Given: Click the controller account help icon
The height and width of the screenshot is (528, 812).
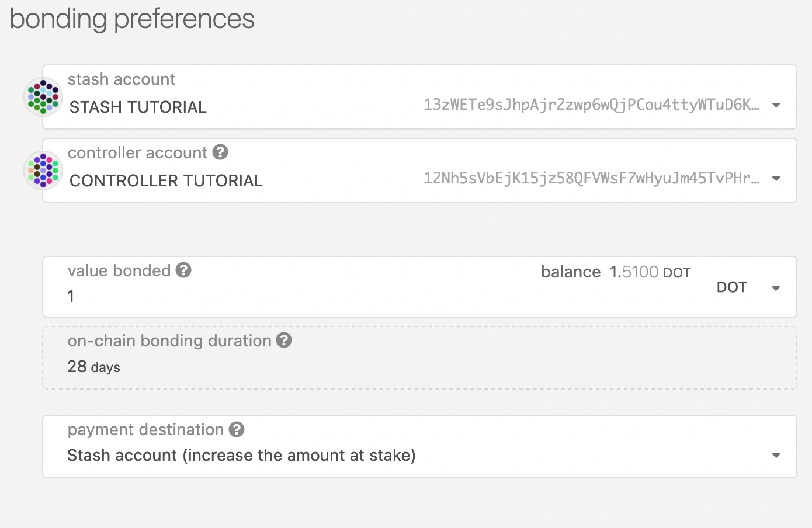Looking at the screenshot, I should click(x=220, y=152).
